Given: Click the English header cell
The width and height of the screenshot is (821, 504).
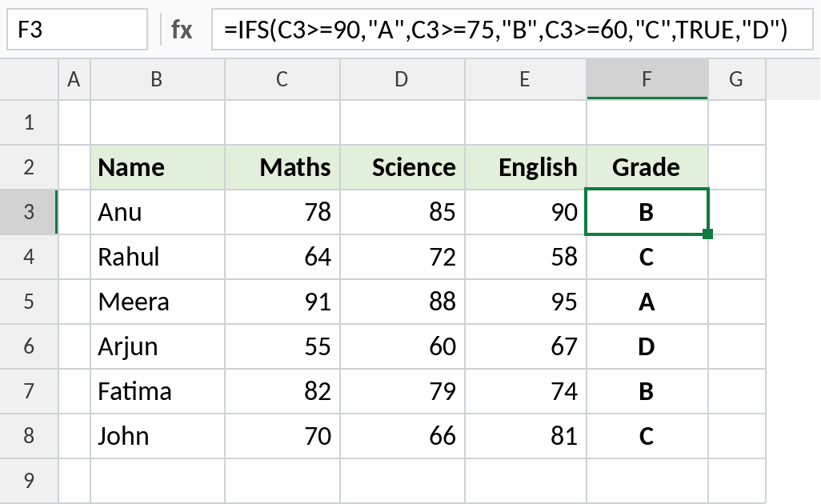Looking at the screenshot, I should click(x=525, y=167).
